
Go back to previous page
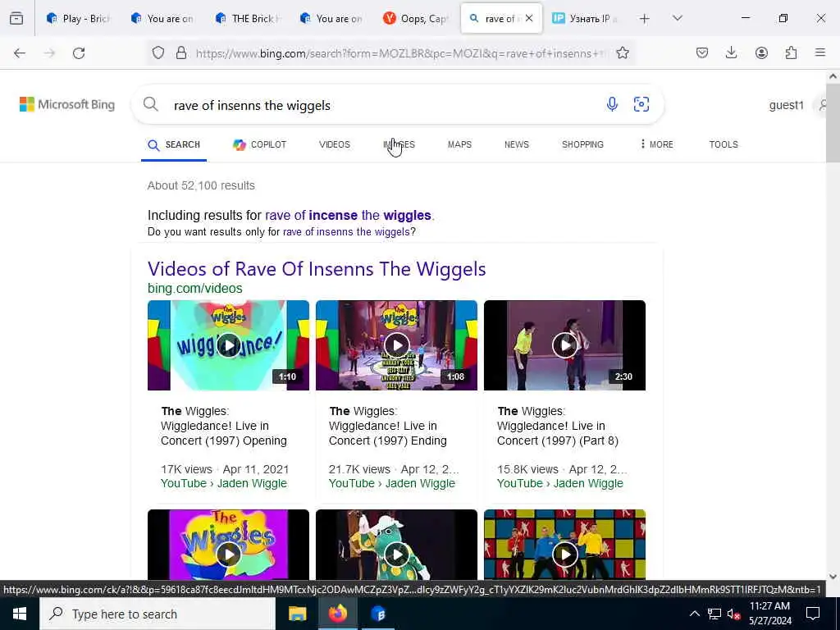(x=20, y=53)
